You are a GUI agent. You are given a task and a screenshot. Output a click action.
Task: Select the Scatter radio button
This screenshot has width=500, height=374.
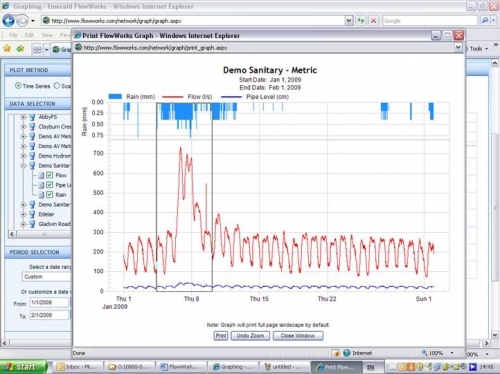click(57, 86)
